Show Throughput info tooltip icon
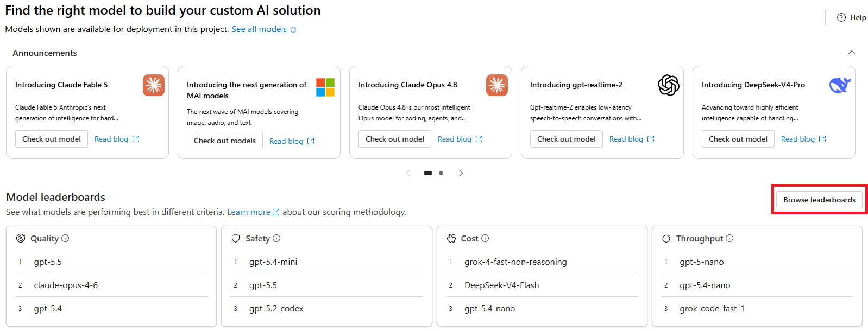The width and height of the screenshot is (868, 331). tap(729, 238)
